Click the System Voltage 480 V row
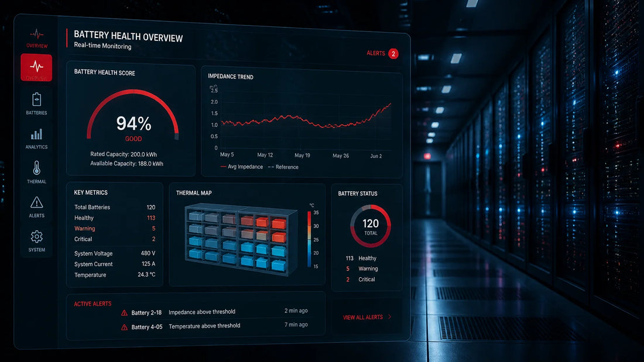 click(x=115, y=253)
